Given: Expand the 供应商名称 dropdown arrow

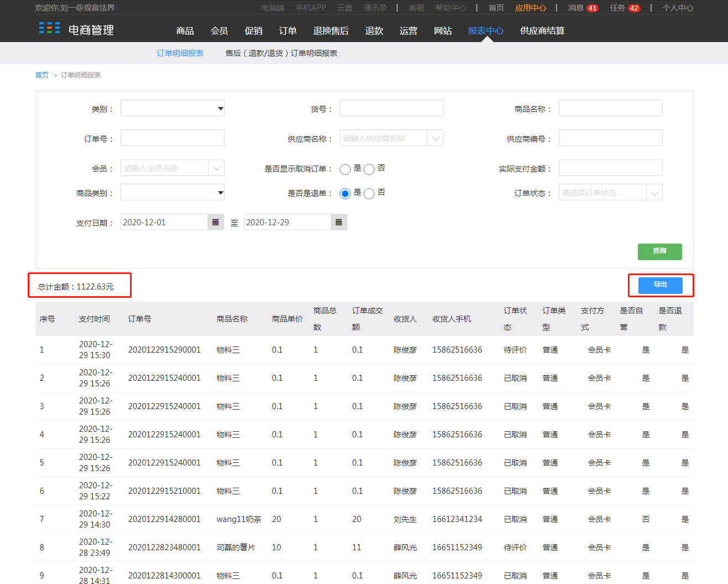Looking at the screenshot, I should coord(435,138).
